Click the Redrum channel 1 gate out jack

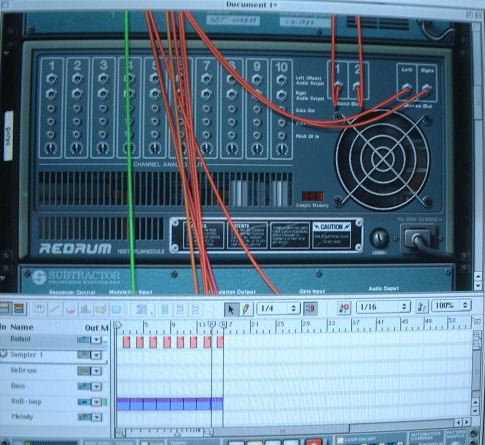click(x=51, y=109)
